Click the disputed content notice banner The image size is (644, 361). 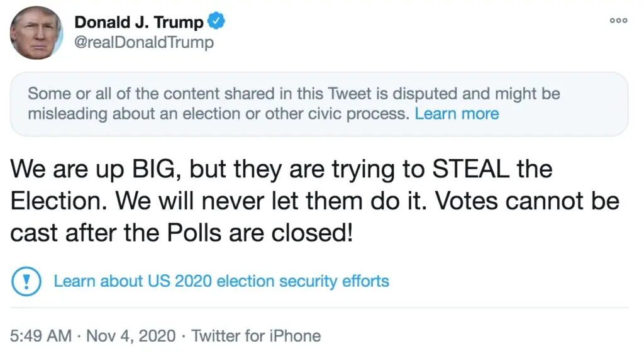pyautogui.click(x=319, y=104)
